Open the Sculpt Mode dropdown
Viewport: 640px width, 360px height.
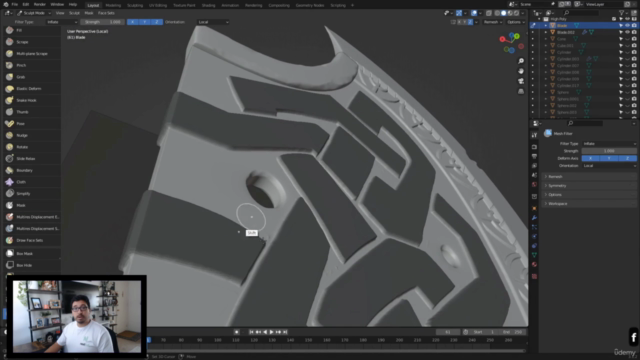pyautogui.click(x=34, y=13)
